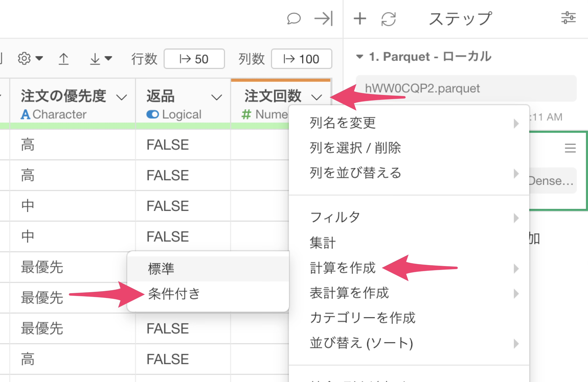588x382 pixels.
Task: Open the download arrow dropdown
Action: point(101,59)
